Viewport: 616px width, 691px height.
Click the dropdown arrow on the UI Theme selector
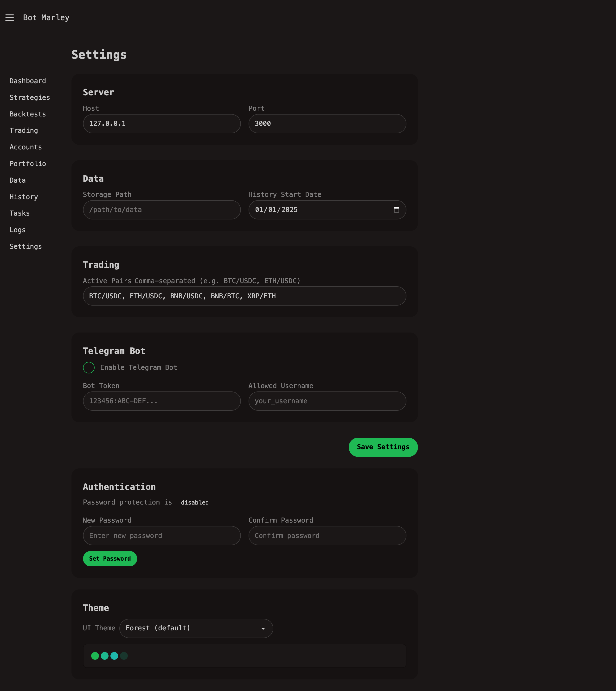263,628
